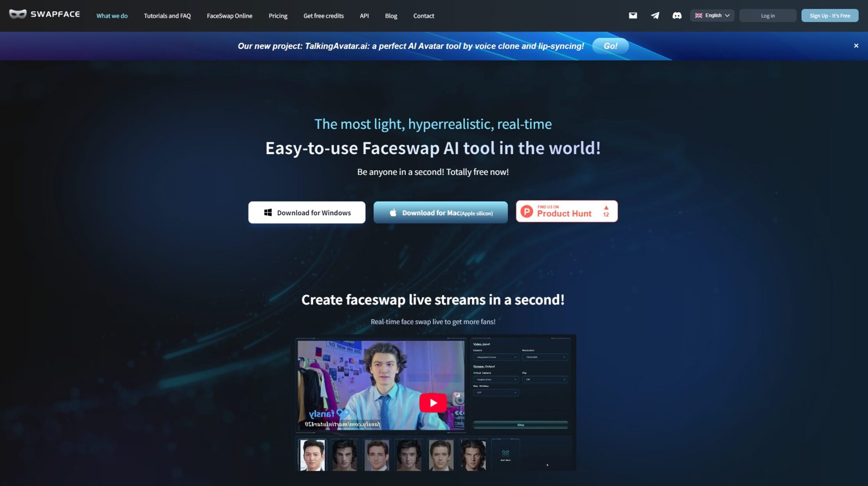Dismiss the announcement banner
868x486 pixels.
[856, 45]
